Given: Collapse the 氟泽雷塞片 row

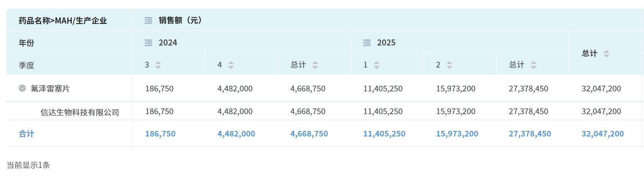Looking at the screenshot, I should tap(22, 88).
